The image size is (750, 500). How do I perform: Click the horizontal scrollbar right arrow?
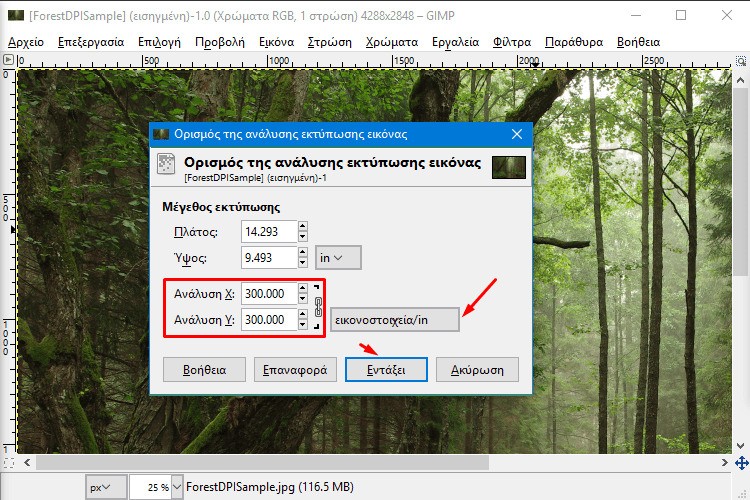coord(724,463)
